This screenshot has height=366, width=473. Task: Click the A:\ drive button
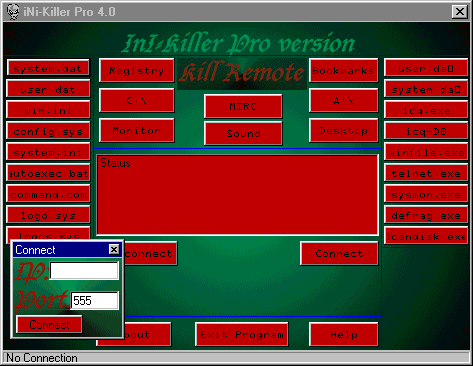[344, 100]
